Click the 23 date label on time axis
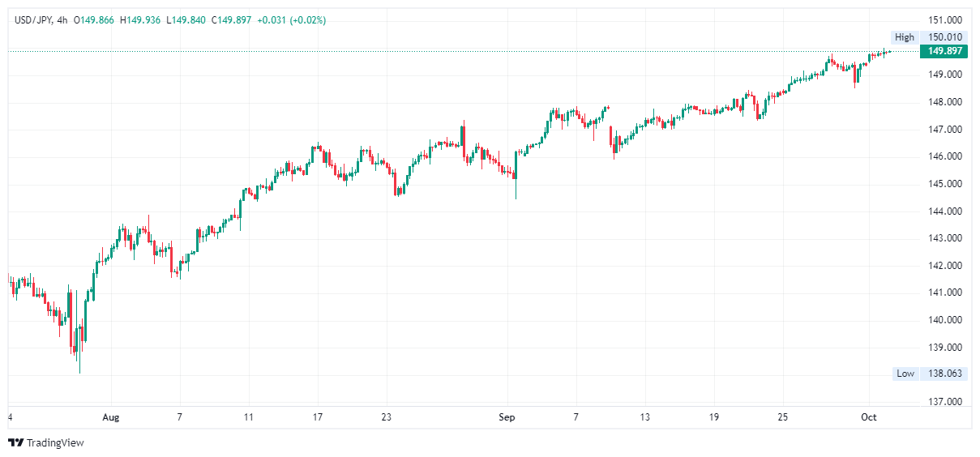This screenshot has height=457, width=980. (387, 418)
